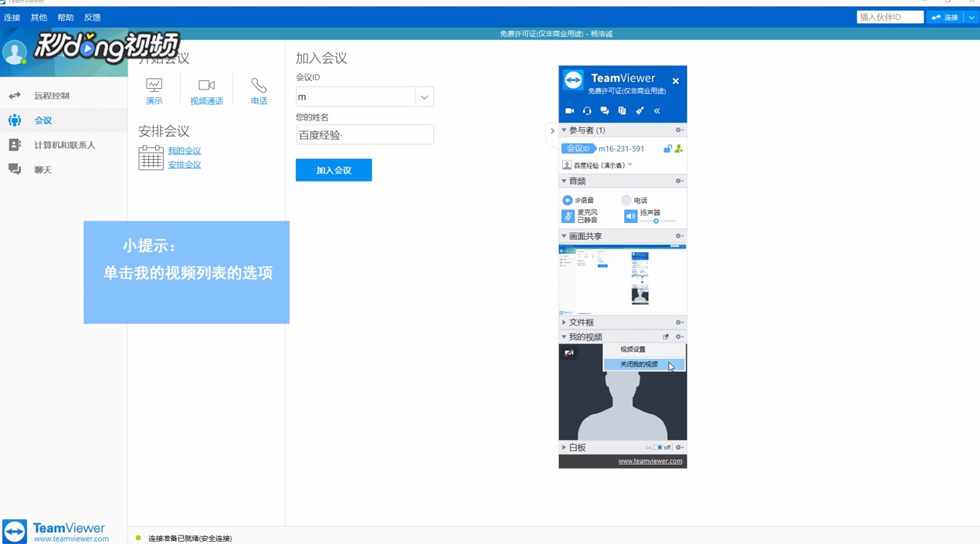This screenshot has width=980, height=544.
Task: Open the 安排会议 link
Action: [185, 165]
